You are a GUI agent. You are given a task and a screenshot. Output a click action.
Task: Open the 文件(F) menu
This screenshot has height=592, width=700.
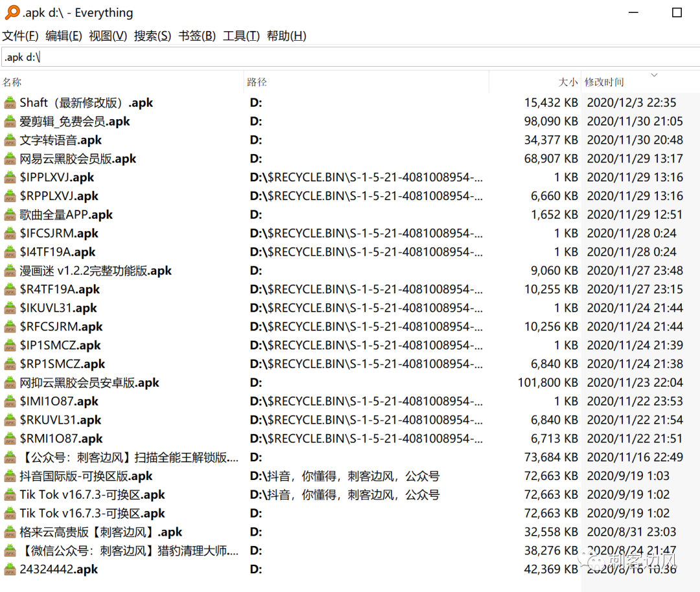click(20, 36)
